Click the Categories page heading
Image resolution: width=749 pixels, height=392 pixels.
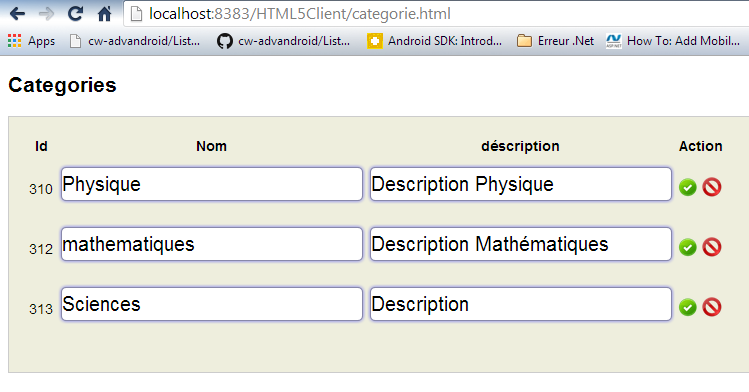(62, 85)
